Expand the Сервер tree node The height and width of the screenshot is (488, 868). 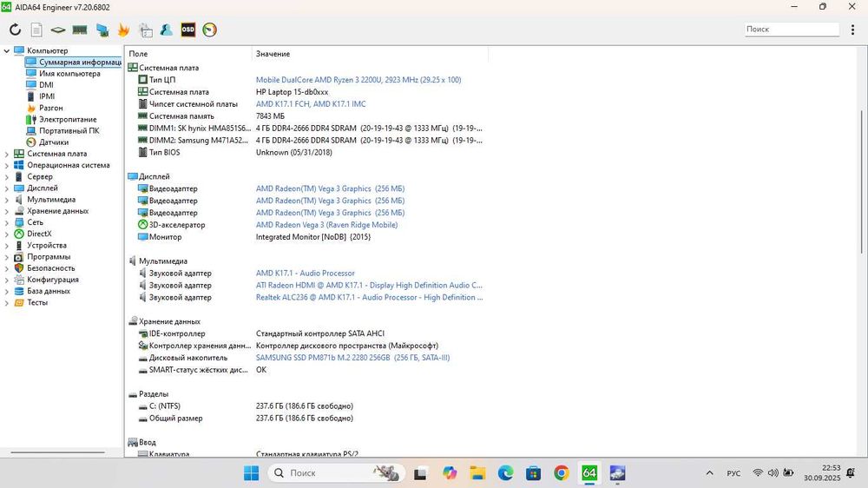tap(7, 176)
